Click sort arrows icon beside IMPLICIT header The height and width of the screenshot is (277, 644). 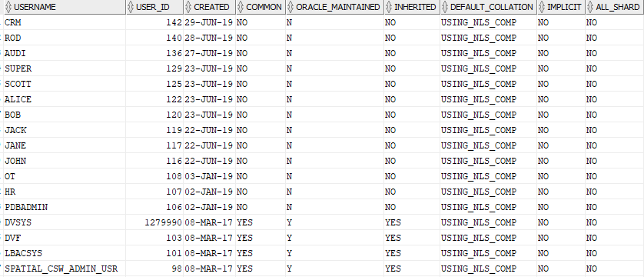(x=542, y=7)
